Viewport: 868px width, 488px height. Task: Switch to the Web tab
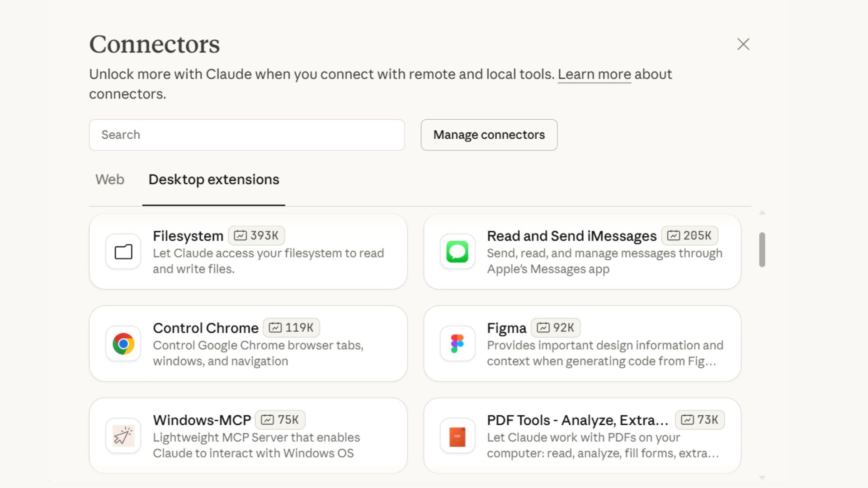click(x=109, y=180)
